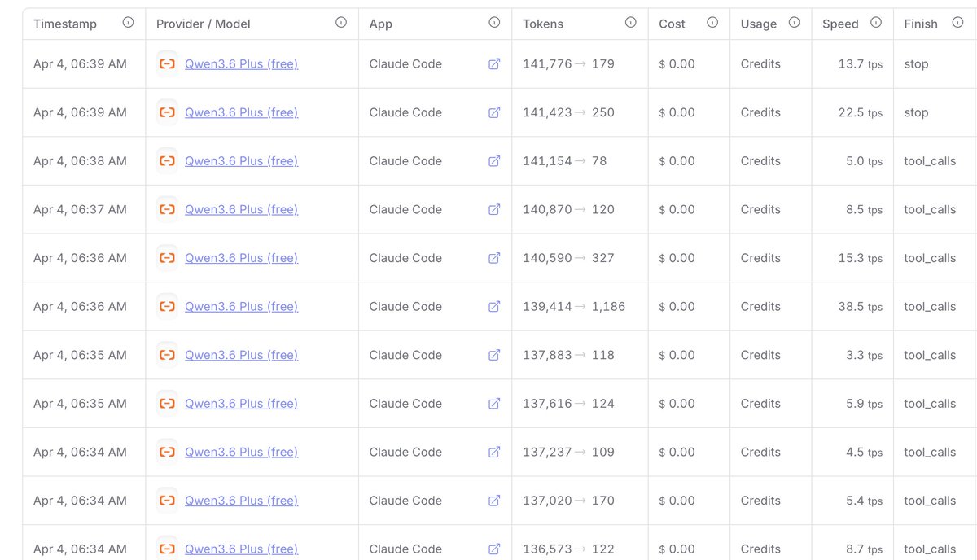
Task: Open Qwen3.6 Plus (free) link in 3.3 tps row
Action: pyautogui.click(x=241, y=355)
